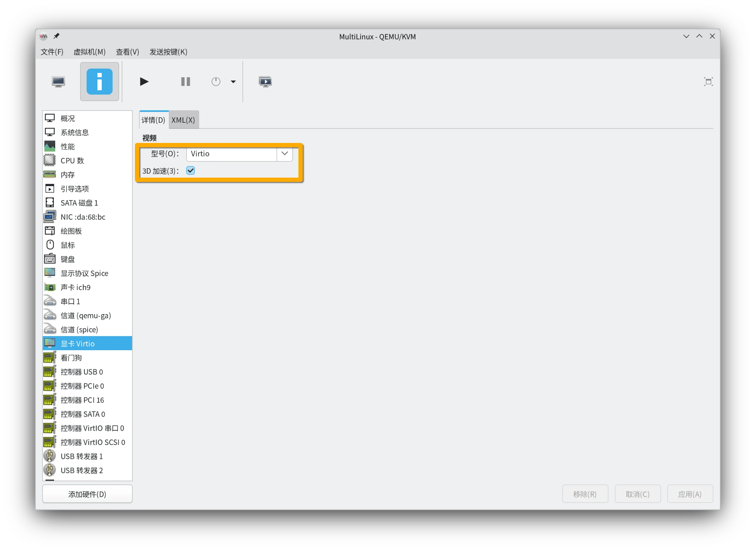Toggle fullscreen mode icon
This screenshot has height=552, width=756.
(708, 82)
